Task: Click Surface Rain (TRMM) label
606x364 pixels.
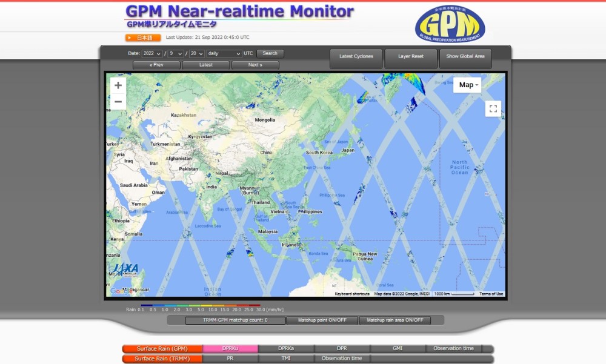Action: point(162,359)
